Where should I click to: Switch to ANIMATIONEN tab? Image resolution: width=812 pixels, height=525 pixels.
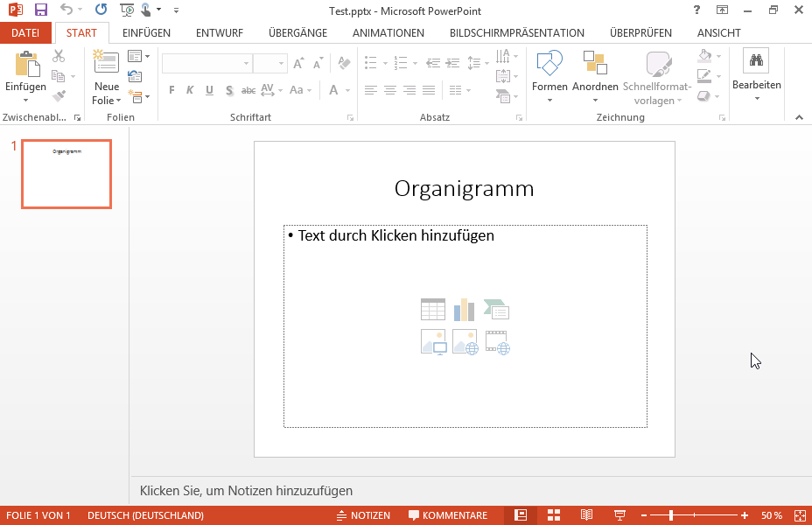[x=388, y=32]
